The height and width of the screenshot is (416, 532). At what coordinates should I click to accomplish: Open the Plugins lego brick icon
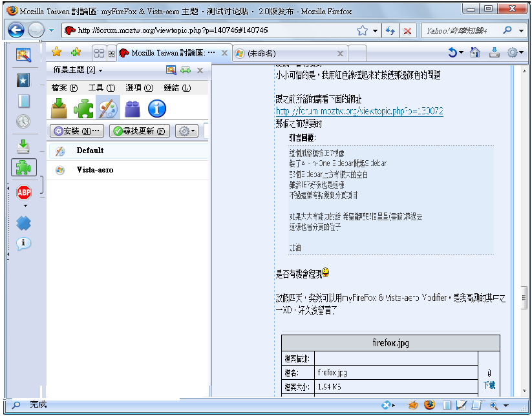pos(133,109)
